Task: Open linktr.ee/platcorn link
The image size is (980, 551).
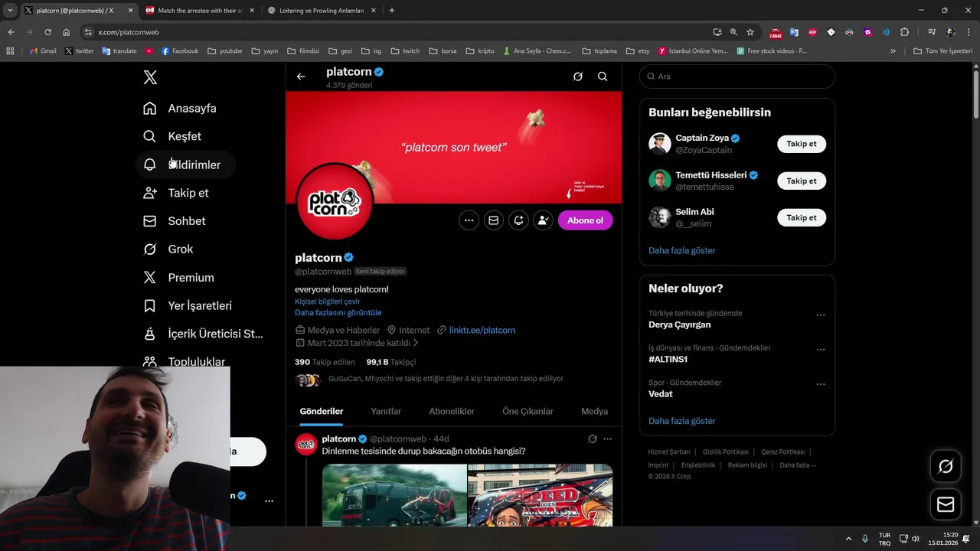Action: [x=482, y=330]
